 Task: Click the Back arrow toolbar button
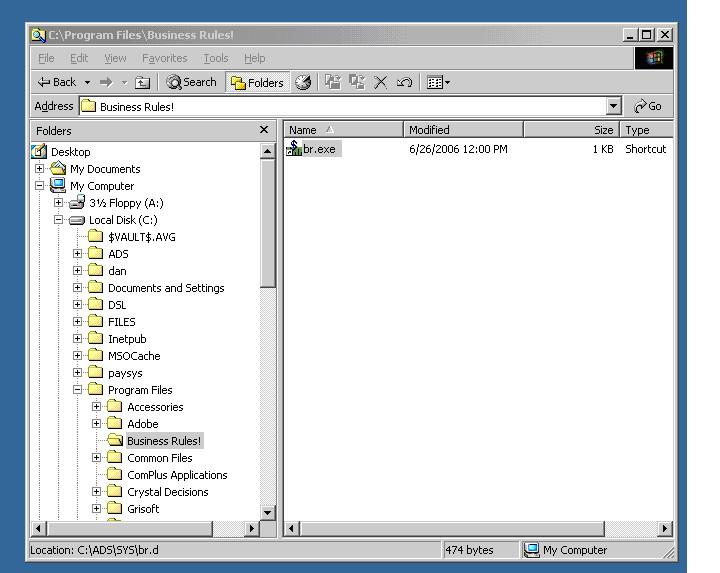[56, 82]
